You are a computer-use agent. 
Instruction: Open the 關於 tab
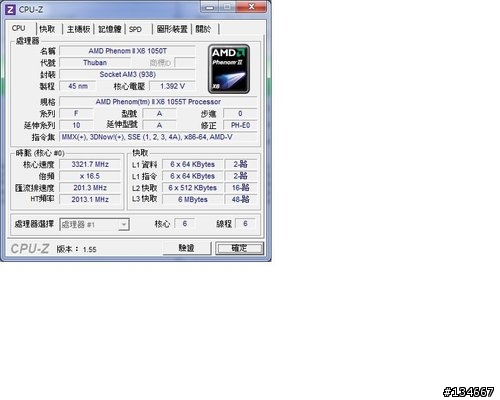tap(203, 29)
